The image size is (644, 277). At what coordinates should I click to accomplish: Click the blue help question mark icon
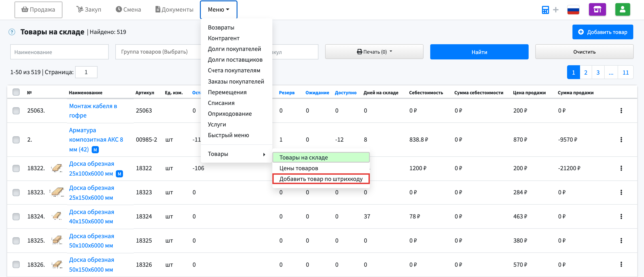click(12, 32)
